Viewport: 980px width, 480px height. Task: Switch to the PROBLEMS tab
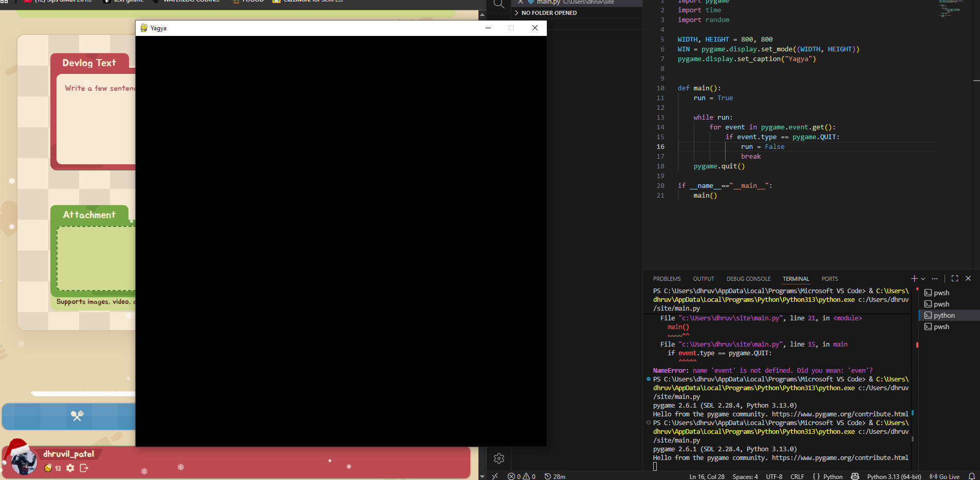(x=667, y=279)
